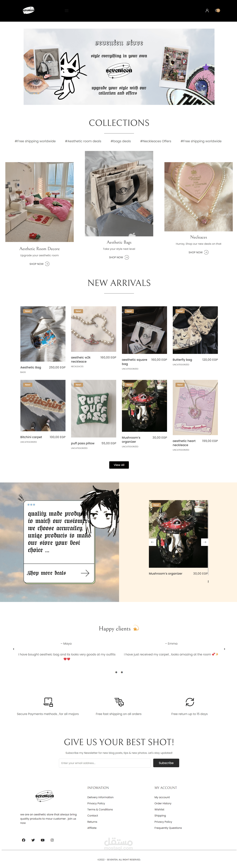Click next arrow on Mushroom's organizer slider
This screenshot has height=868, width=237.
[205, 542]
